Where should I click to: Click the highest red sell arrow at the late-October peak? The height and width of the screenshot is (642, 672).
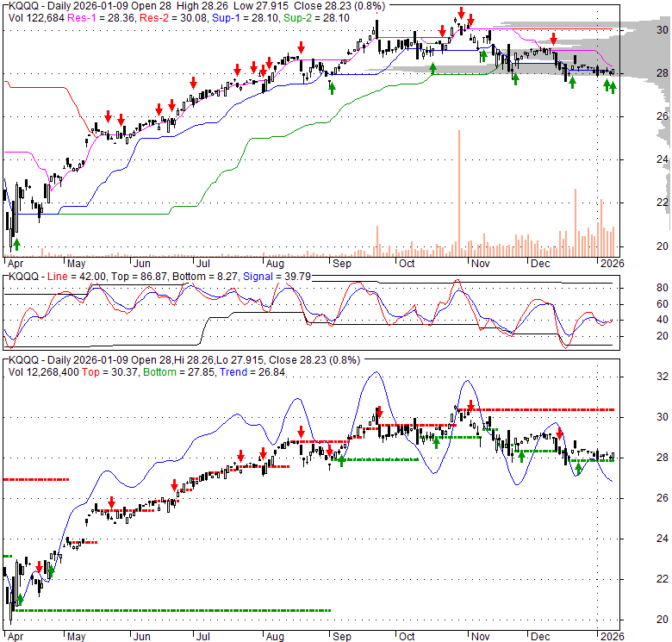tap(461, 13)
